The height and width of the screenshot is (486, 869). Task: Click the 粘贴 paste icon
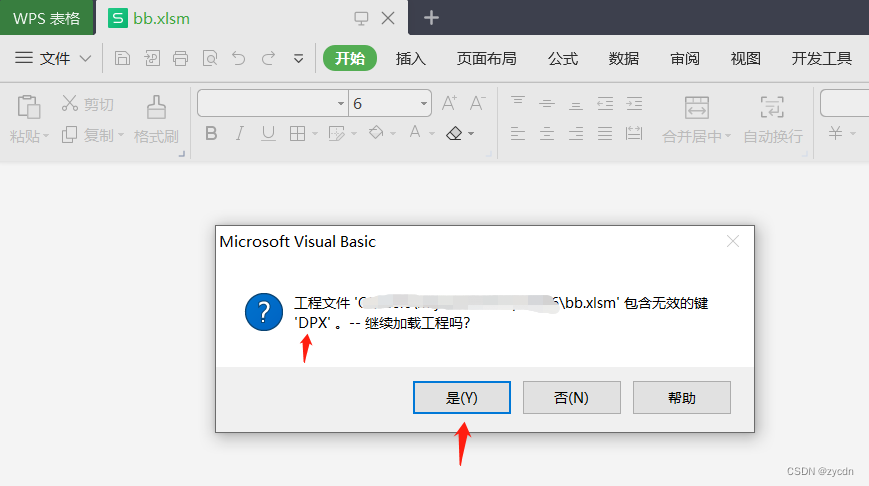tap(29, 106)
